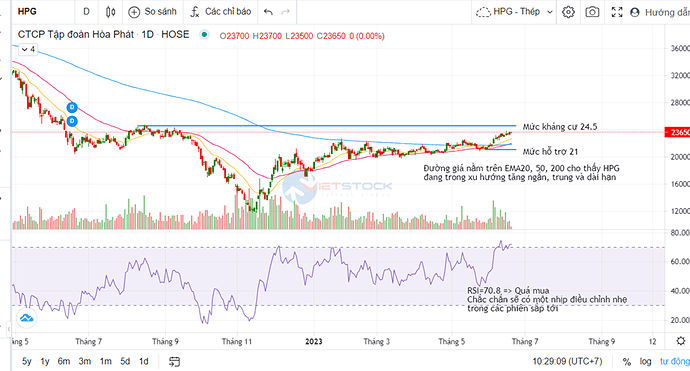
Task: Click the lower D dividend marker
Action: (72, 121)
